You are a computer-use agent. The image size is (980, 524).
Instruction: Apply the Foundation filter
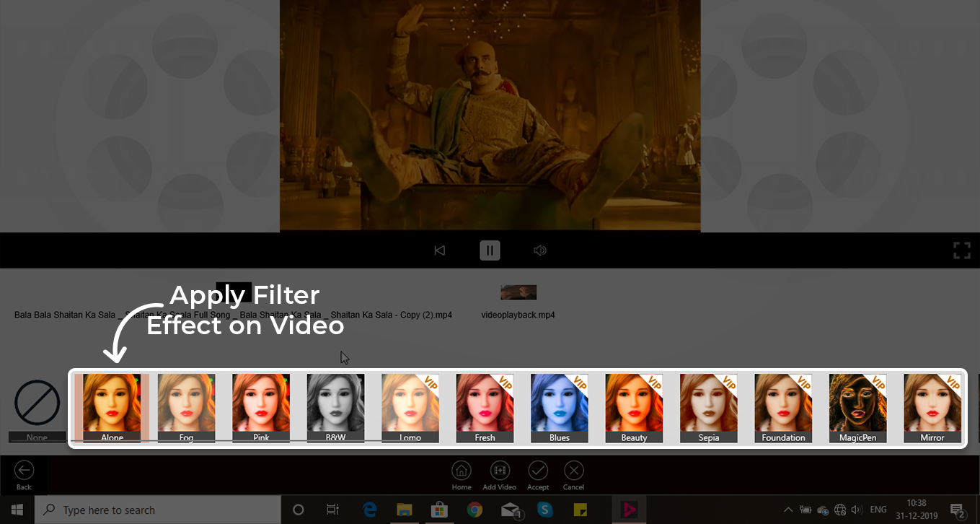pos(783,408)
